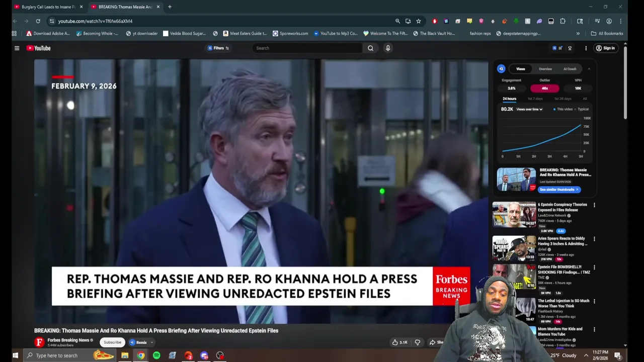Screen dimensions: 644x362
Task: Select the Outlier 46x metric pill
Action: pos(544,88)
